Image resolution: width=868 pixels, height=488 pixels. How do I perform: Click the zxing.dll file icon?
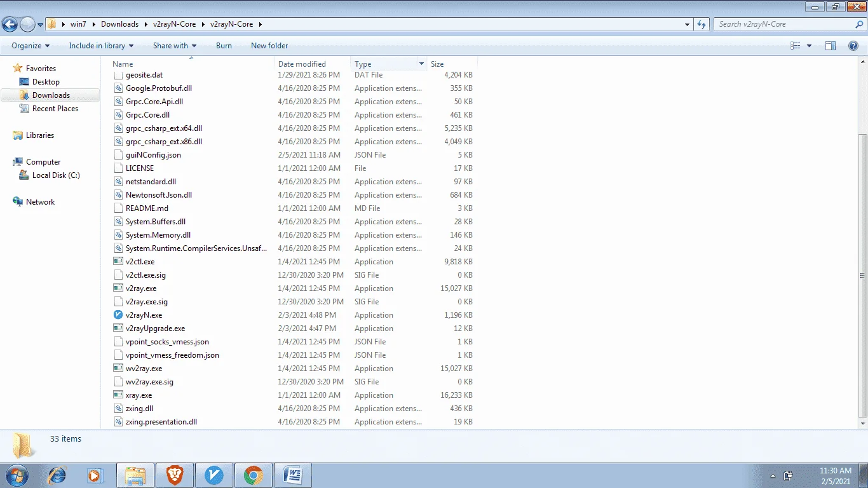pyautogui.click(x=118, y=409)
